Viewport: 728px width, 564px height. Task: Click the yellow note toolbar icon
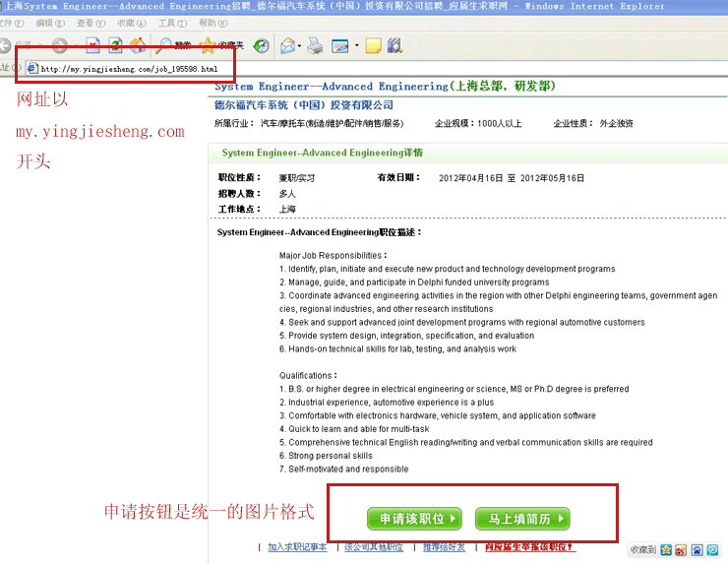pos(373,45)
